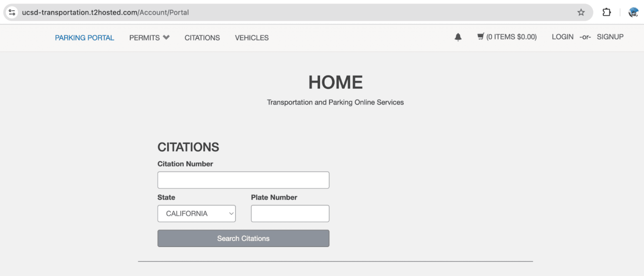Click the Plate Number input field

tap(290, 213)
